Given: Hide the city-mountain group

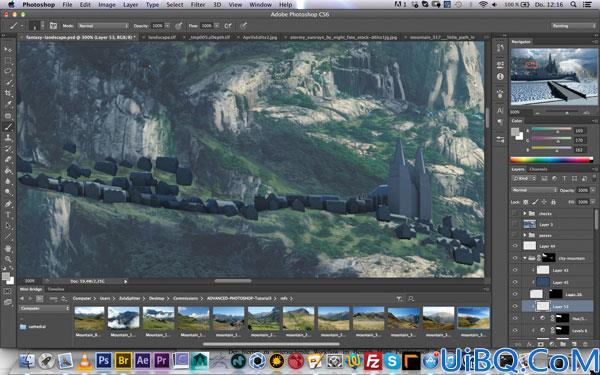Looking at the screenshot, I should 515,258.
